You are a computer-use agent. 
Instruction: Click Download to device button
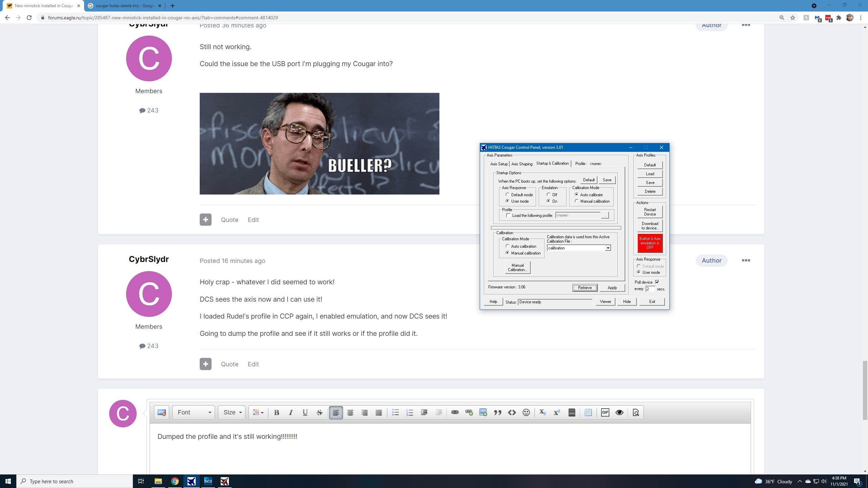650,226
